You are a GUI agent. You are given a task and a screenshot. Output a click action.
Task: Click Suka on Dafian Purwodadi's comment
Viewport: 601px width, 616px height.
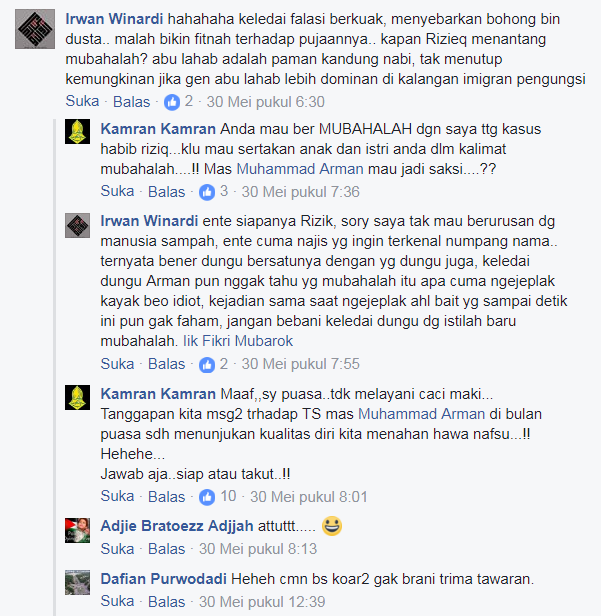coord(117,601)
